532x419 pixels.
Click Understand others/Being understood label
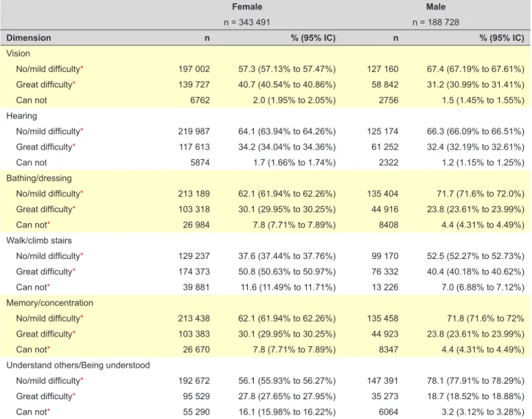pyautogui.click(x=78, y=365)
